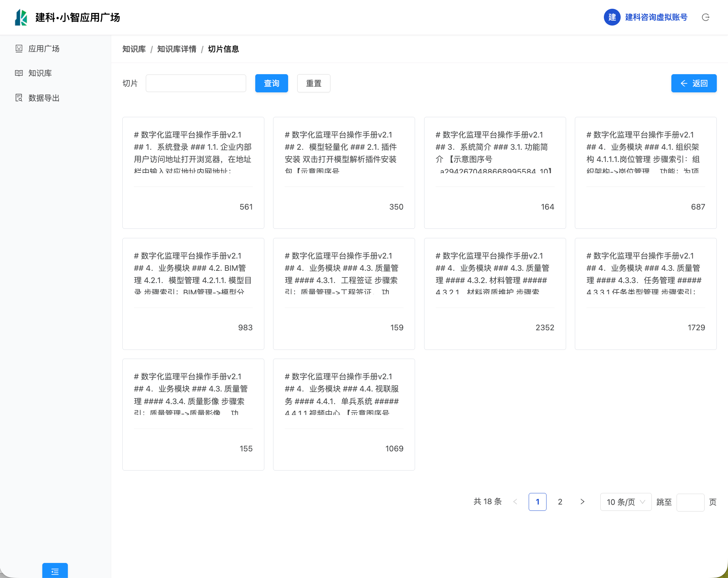Focus the 切片 search input field

[x=196, y=83]
